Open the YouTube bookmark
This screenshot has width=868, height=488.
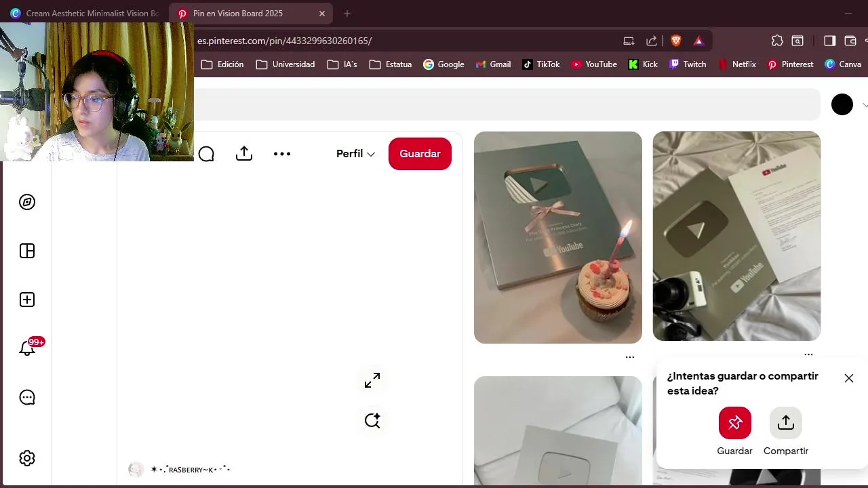click(x=594, y=64)
